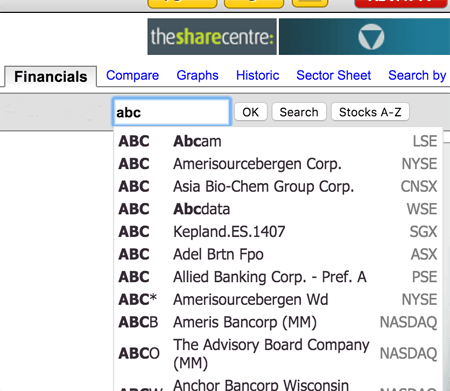Image resolution: width=450 pixels, height=391 pixels.
Task: Go to the Graphs link
Action: [197, 75]
